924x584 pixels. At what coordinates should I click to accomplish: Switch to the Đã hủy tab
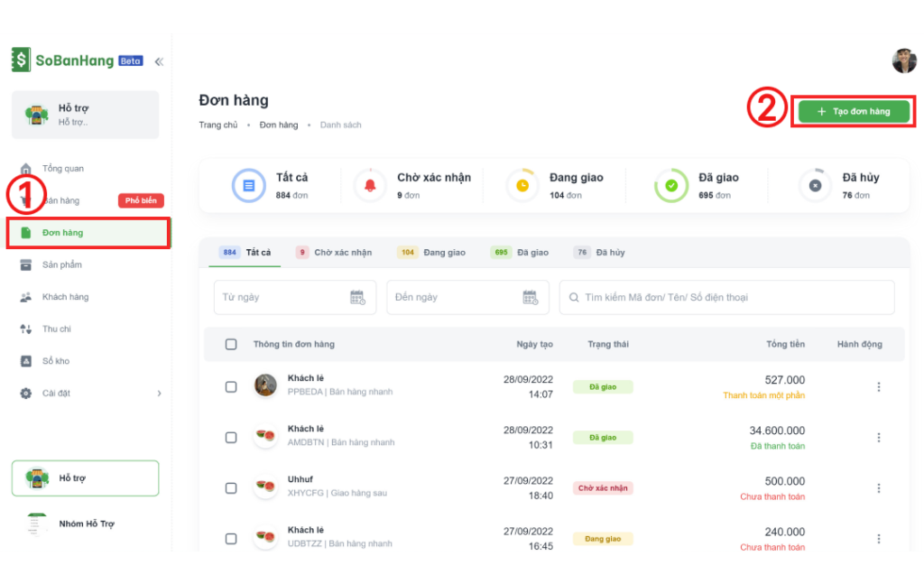pyautogui.click(x=600, y=253)
